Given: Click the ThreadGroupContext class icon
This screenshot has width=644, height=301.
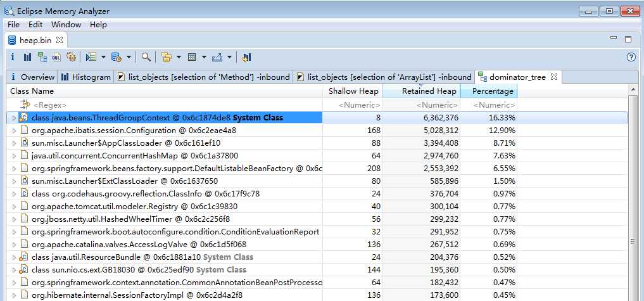Looking at the screenshot, I should 24,118.
